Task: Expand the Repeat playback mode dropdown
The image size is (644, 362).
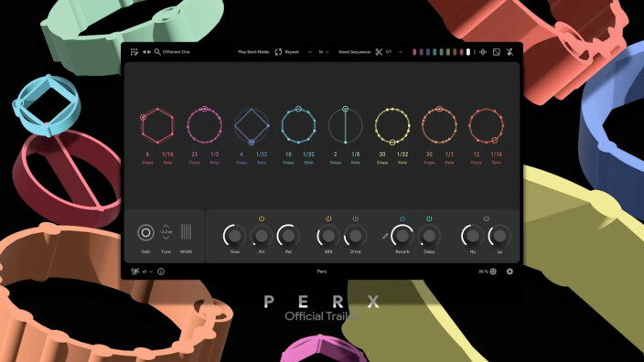Action: coord(310,52)
